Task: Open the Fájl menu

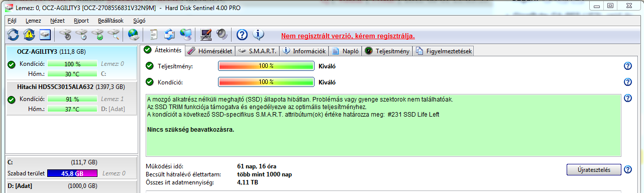Action: click(12, 21)
